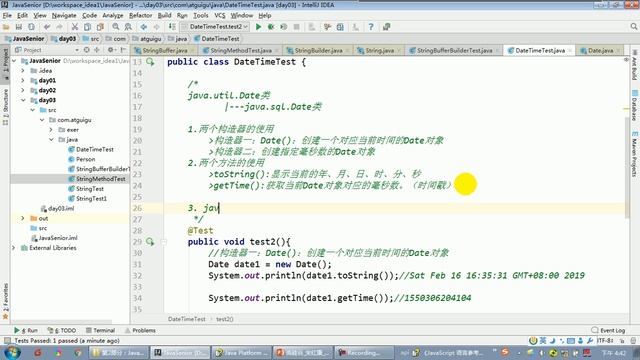Click the Replace toolbar icon
This screenshot has width=640, height=360.
[x=128, y=27]
